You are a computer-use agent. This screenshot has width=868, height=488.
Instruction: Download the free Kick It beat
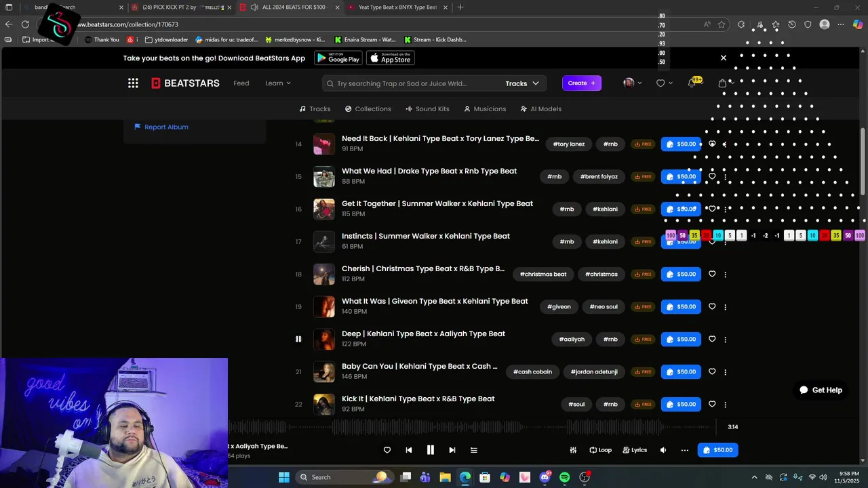coord(643,405)
